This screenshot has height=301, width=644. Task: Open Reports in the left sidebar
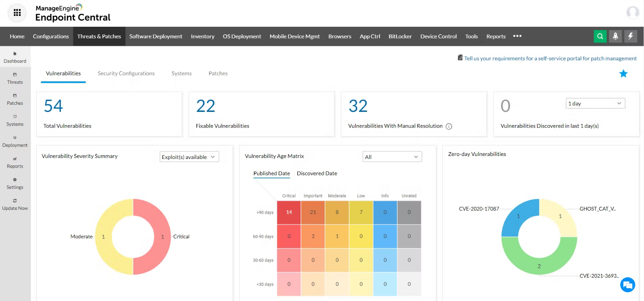coord(15,163)
